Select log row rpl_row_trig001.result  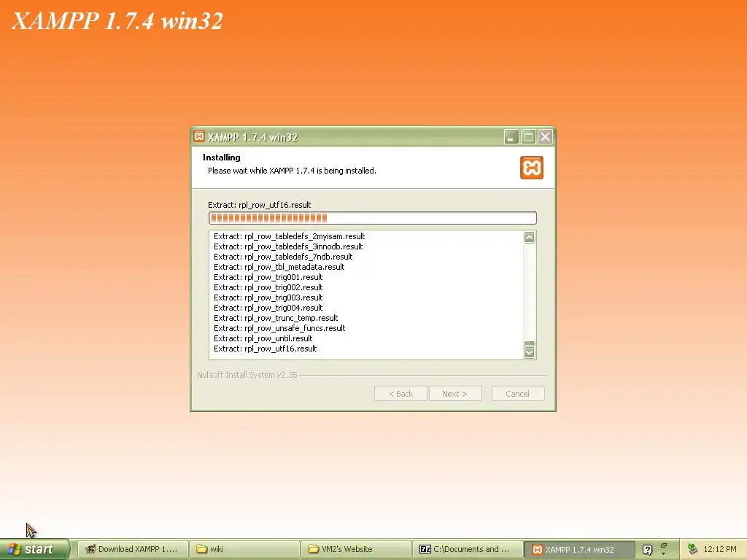coord(268,277)
